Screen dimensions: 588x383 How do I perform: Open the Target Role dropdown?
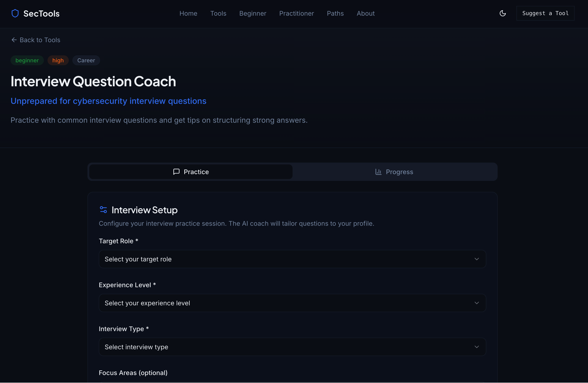coord(292,259)
